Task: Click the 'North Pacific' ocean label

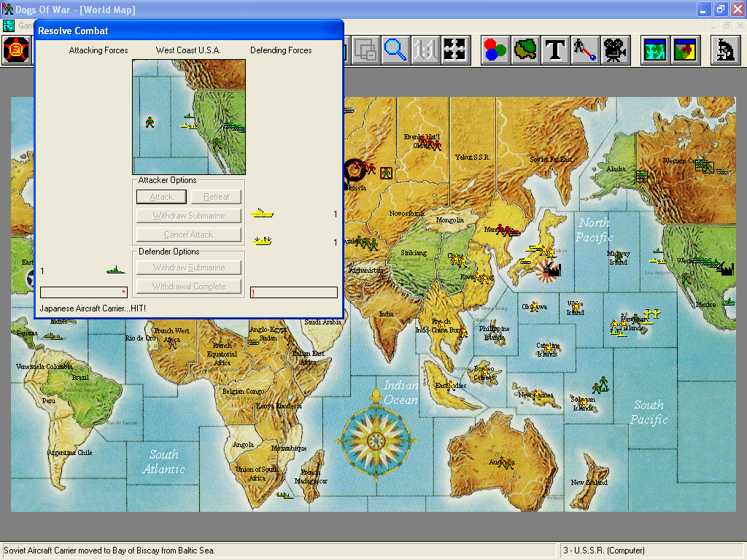Action: (594, 230)
